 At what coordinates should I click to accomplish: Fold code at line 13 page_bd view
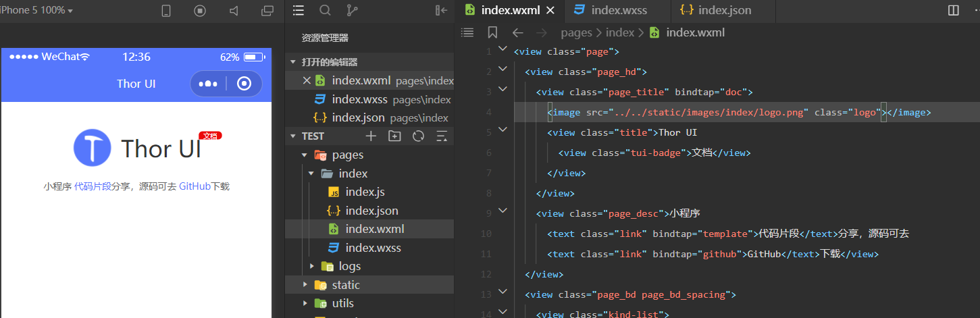502,292
